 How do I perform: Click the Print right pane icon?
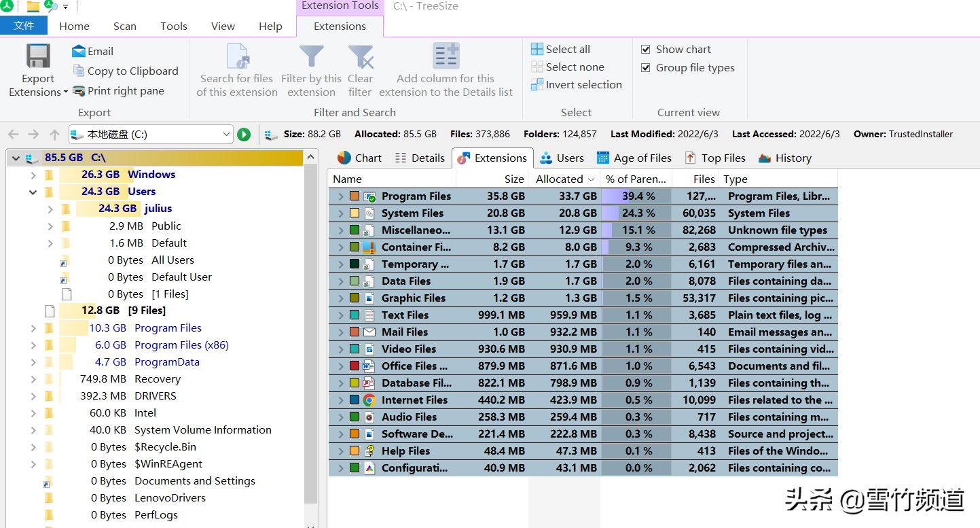pos(79,91)
